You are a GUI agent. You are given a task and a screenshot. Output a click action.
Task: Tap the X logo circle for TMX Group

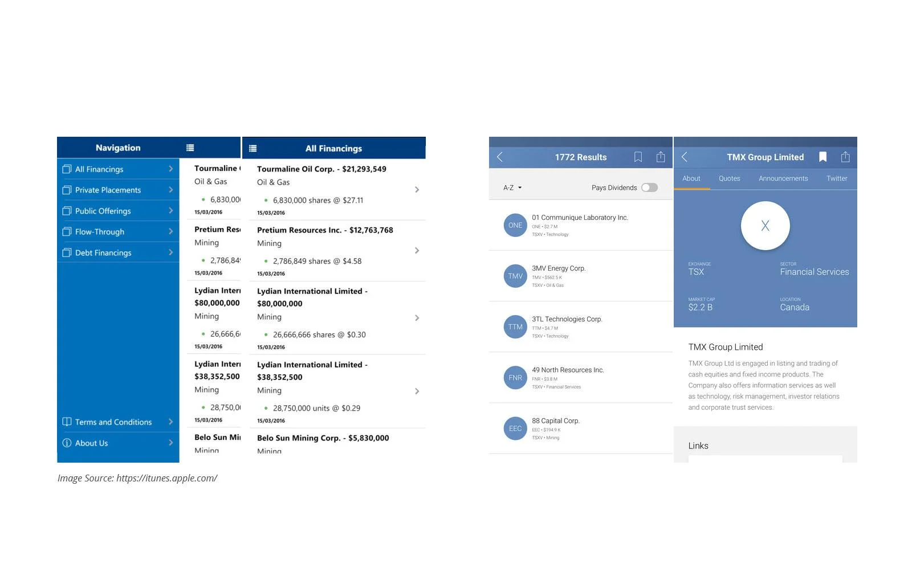click(765, 226)
